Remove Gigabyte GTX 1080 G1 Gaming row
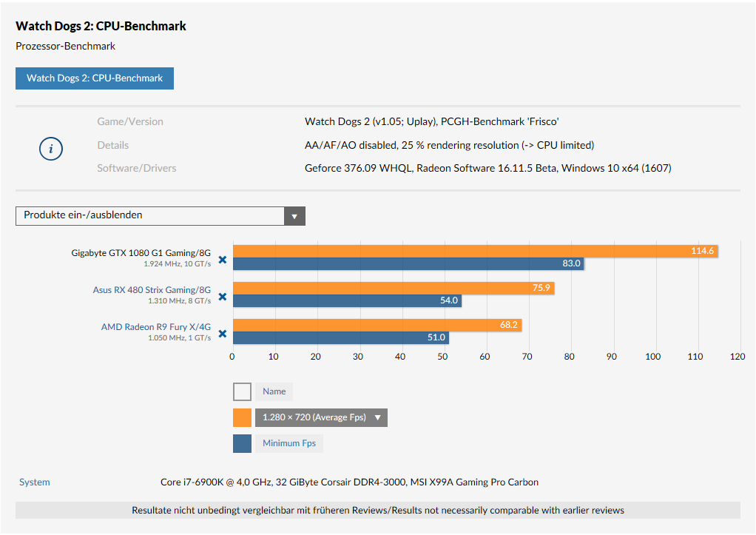 pyautogui.click(x=222, y=260)
